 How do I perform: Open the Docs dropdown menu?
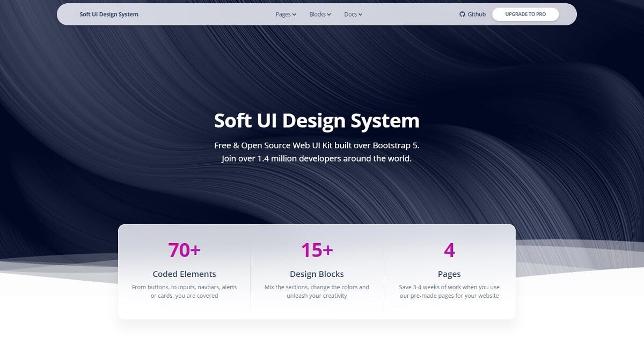[353, 14]
